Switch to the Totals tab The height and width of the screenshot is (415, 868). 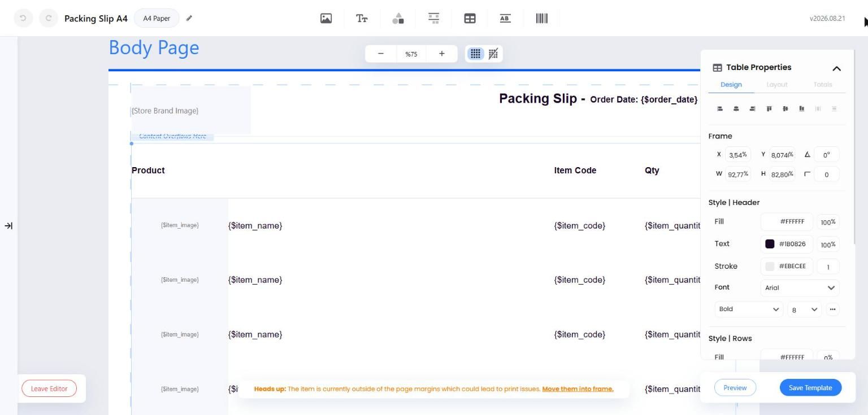823,85
